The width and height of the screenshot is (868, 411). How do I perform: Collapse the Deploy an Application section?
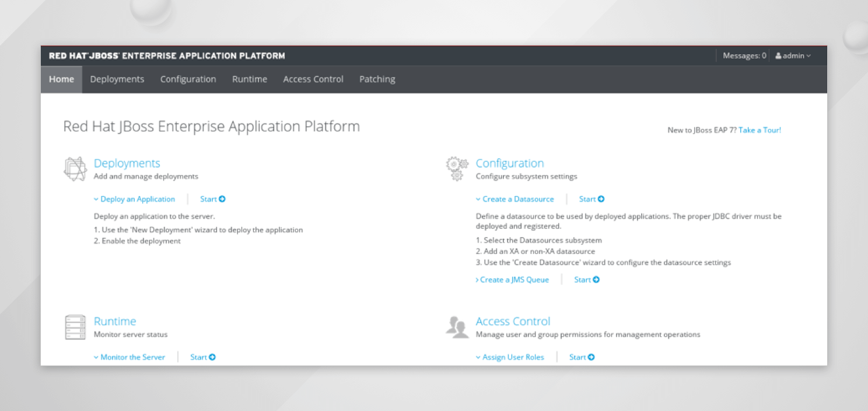(134, 199)
